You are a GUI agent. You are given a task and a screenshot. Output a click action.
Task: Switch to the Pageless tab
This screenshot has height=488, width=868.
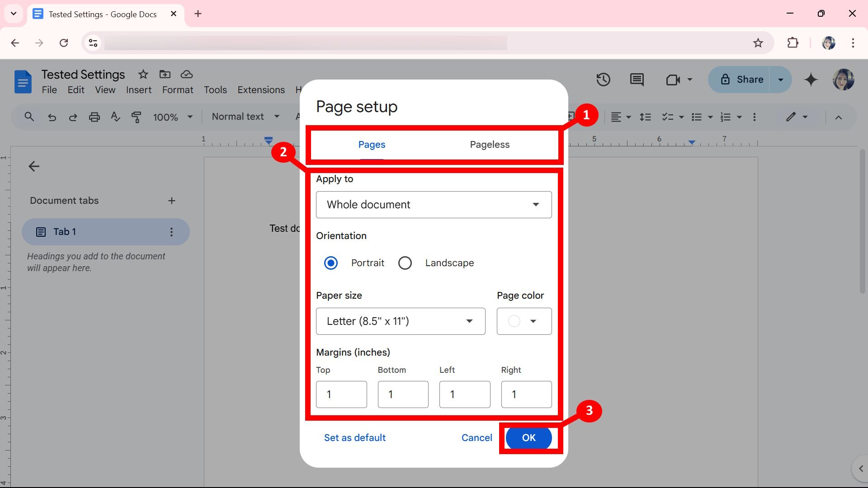[490, 144]
